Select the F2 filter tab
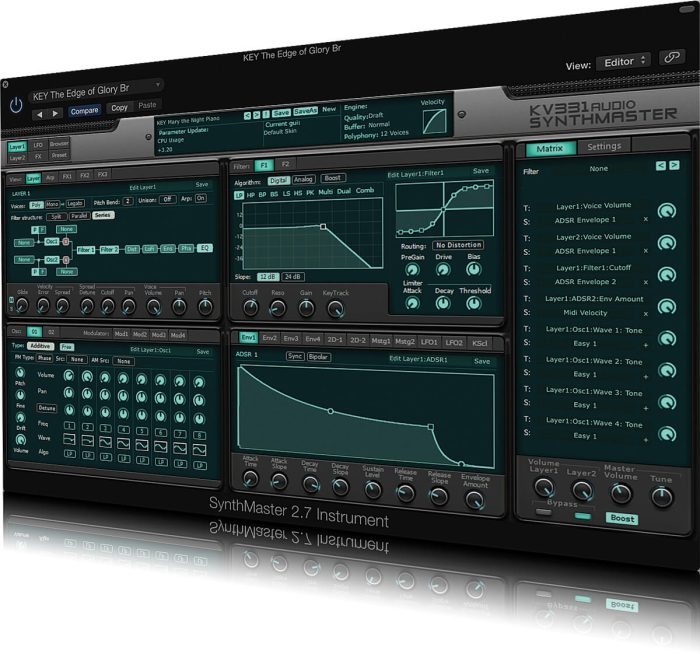700x654 pixels. (285, 164)
